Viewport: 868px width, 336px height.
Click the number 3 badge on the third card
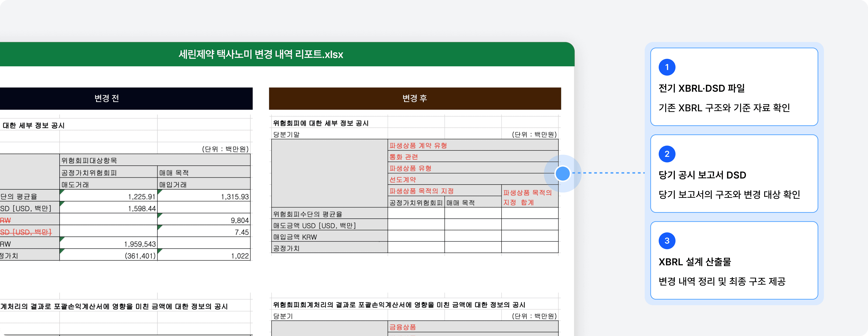(667, 241)
